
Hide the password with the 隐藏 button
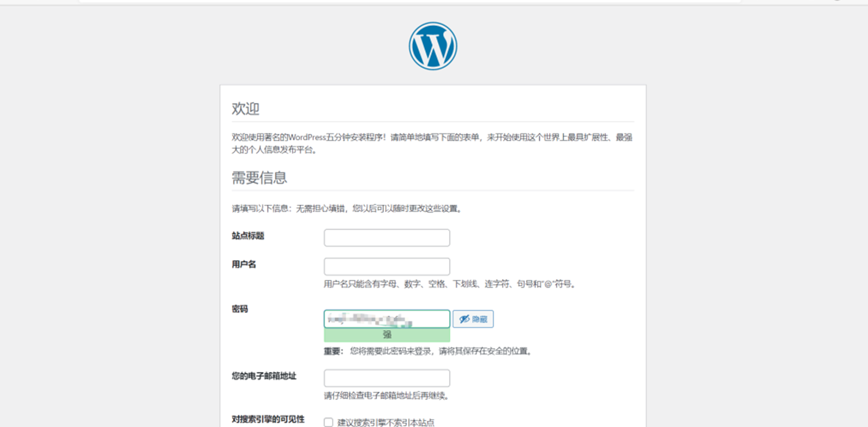[x=473, y=319]
